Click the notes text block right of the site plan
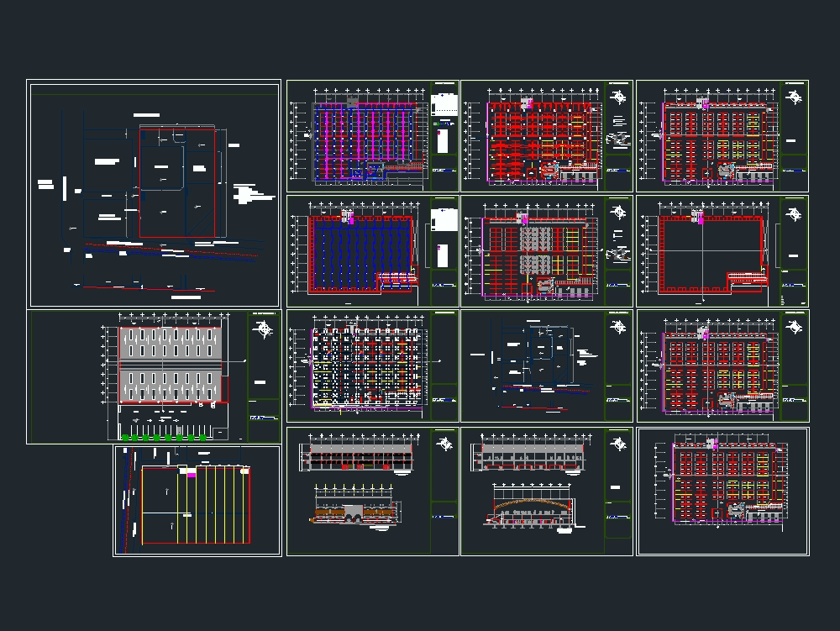The image size is (840, 631). 252,194
